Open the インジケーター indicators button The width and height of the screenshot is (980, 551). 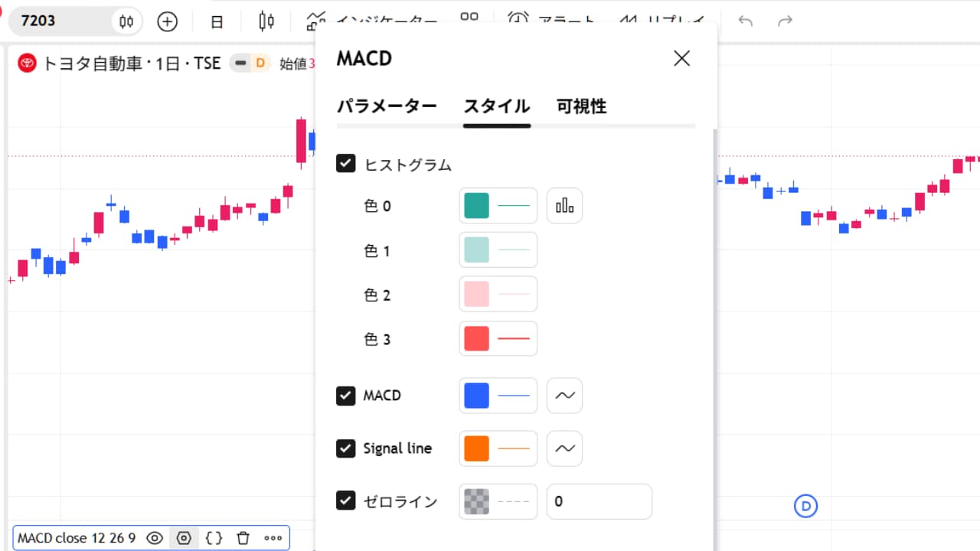[371, 21]
